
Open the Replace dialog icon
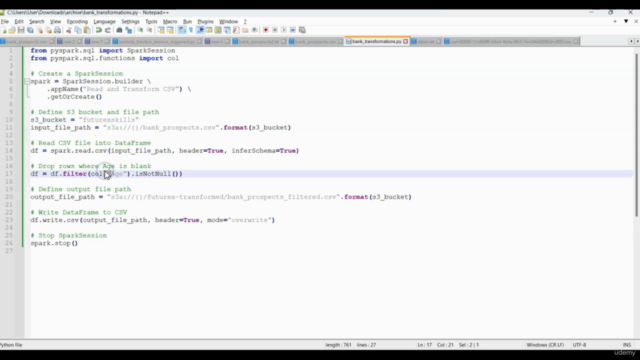(x=129, y=30)
